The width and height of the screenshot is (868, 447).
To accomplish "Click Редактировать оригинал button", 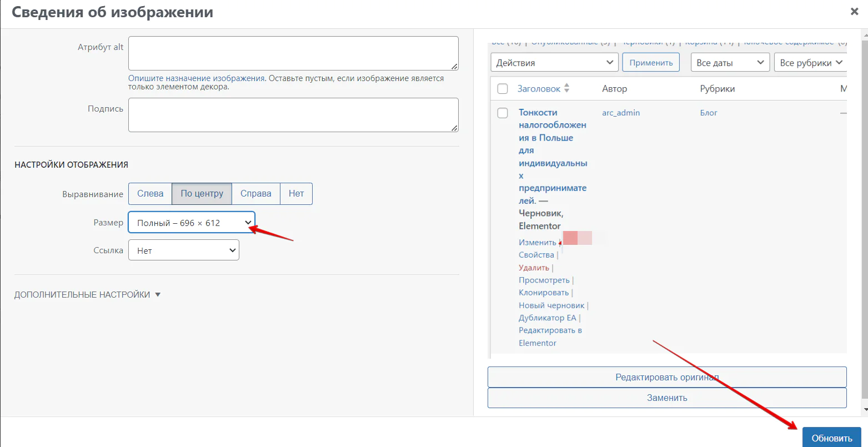I will tap(666, 377).
